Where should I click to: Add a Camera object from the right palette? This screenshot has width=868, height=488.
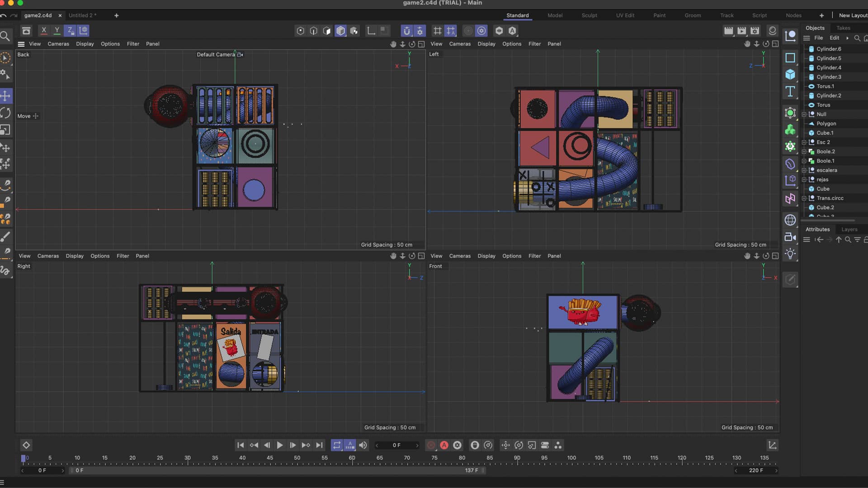click(x=790, y=237)
